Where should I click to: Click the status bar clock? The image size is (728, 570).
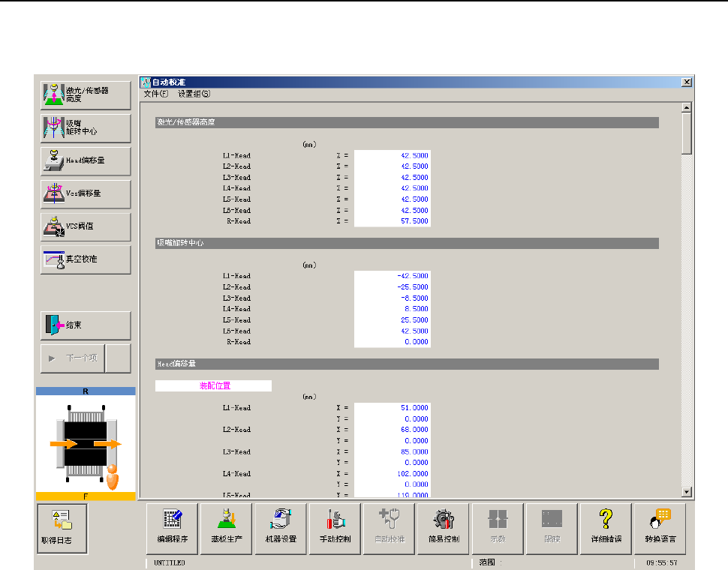[x=662, y=562]
